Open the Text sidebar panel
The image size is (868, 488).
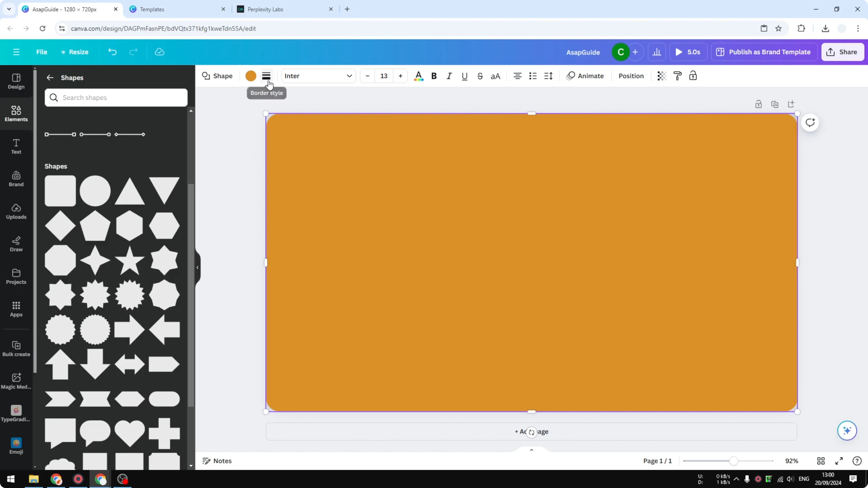click(16, 146)
